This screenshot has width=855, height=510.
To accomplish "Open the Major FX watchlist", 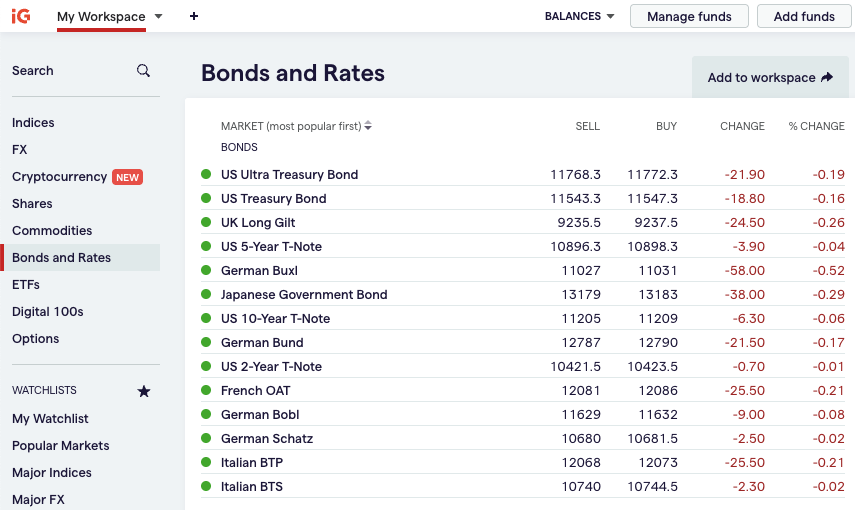I will (x=38, y=500).
